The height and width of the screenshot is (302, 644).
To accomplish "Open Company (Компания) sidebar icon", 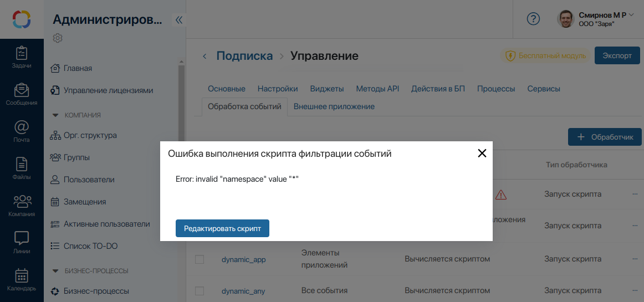I will tap(21, 205).
